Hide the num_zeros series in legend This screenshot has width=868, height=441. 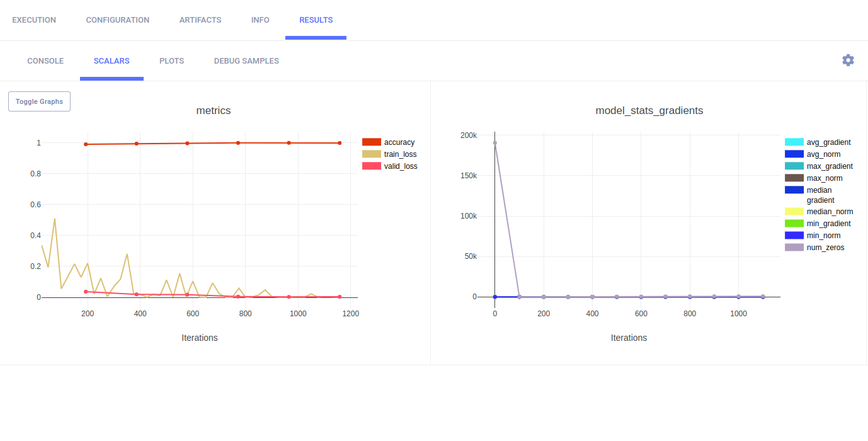825,248
